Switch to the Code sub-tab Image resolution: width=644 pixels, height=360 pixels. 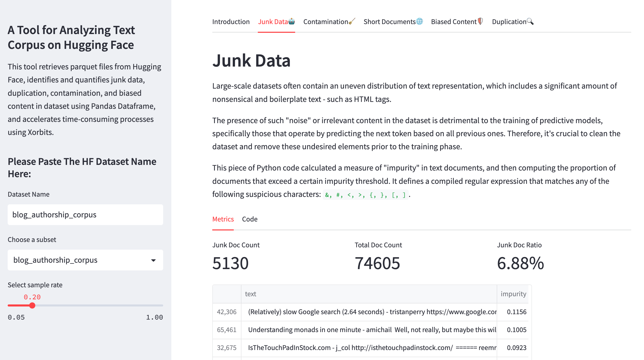(x=250, y=219)
